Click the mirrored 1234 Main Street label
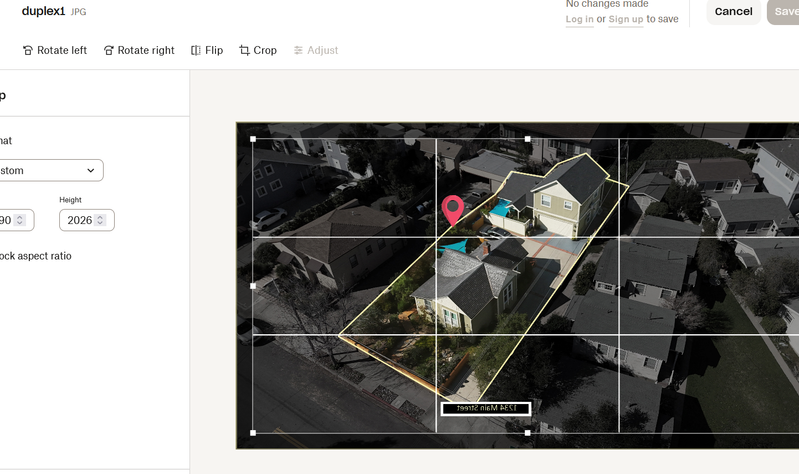Viewport: 799px width, 474px height. pos(486,408)
